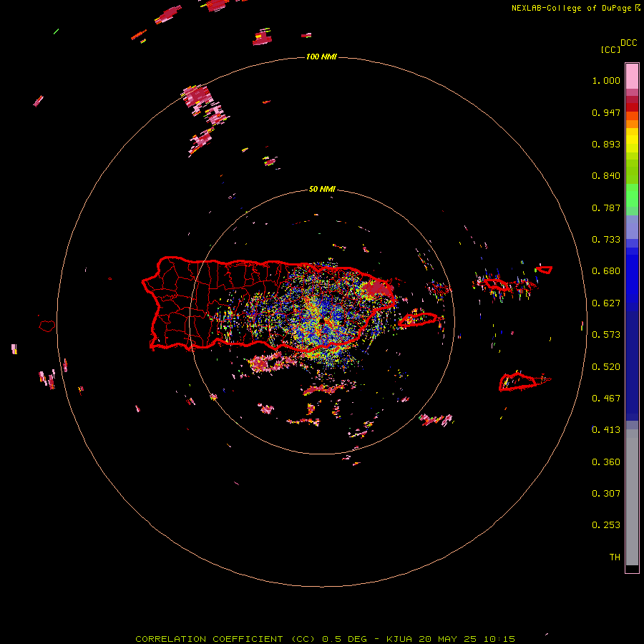
Task: Click the TH threshold label
Action: (x=615, y=557)
